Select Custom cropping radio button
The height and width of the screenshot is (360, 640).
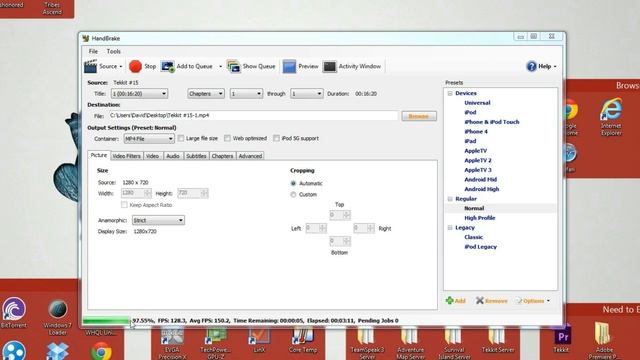point(293,195)
